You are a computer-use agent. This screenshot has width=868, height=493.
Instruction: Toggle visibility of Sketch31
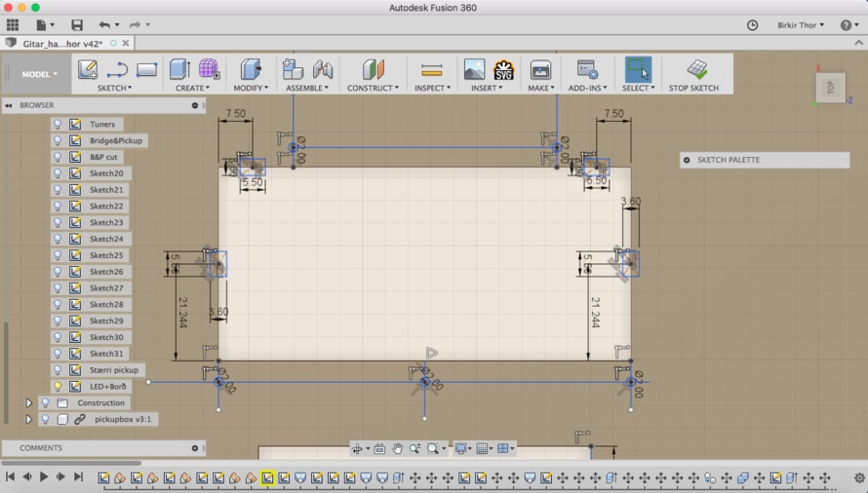57,354
